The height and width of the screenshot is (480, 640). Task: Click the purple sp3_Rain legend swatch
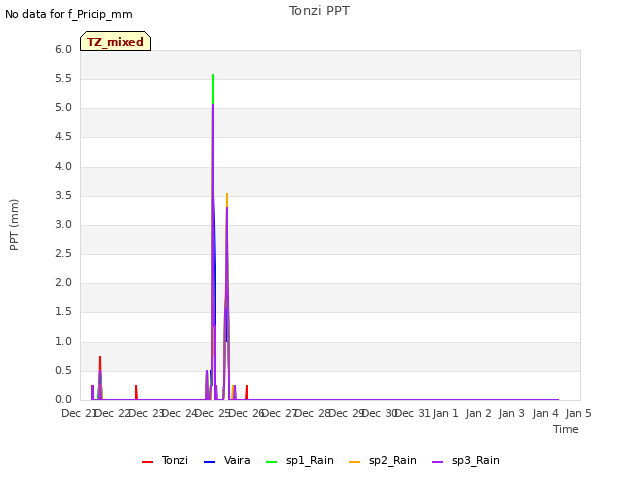pos(438,462)
